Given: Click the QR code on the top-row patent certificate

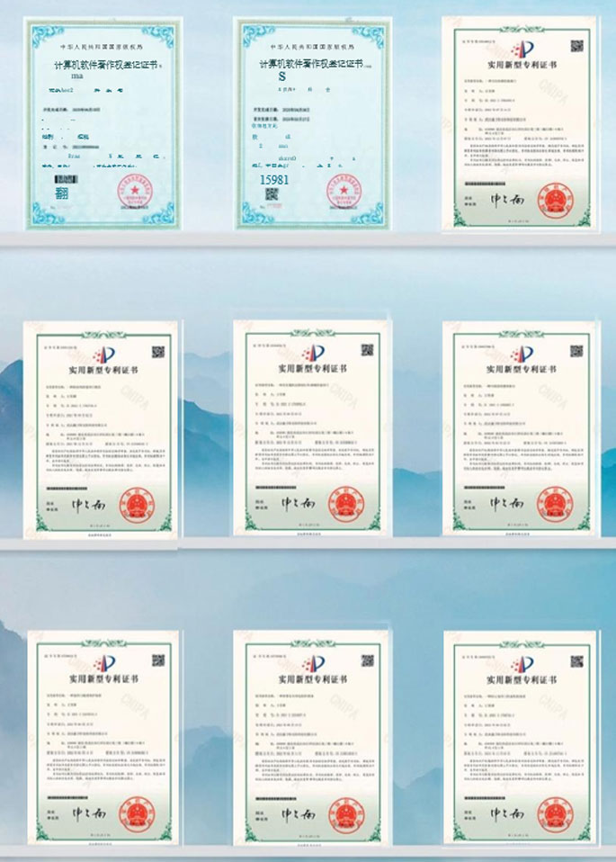Looking at the screenshot, I should tap(576, 45).
